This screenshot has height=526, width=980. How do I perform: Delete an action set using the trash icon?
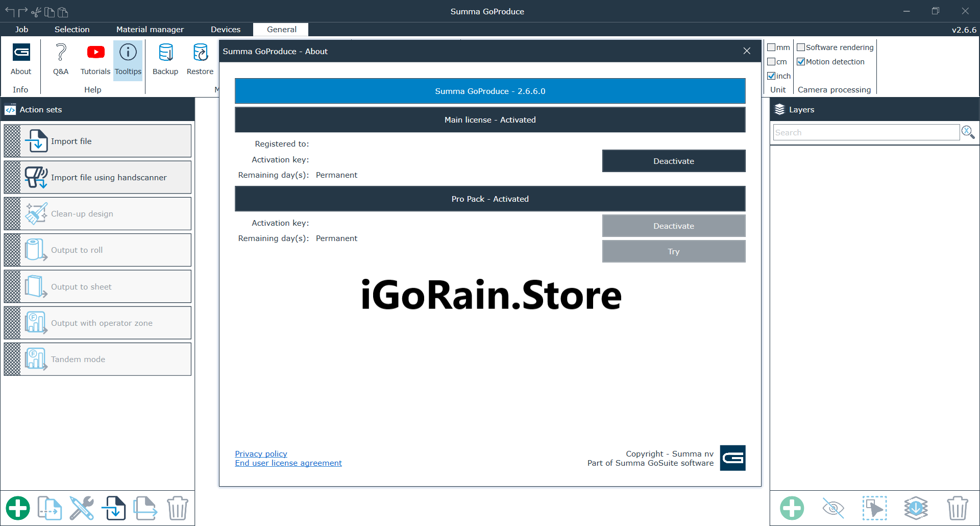177,508
